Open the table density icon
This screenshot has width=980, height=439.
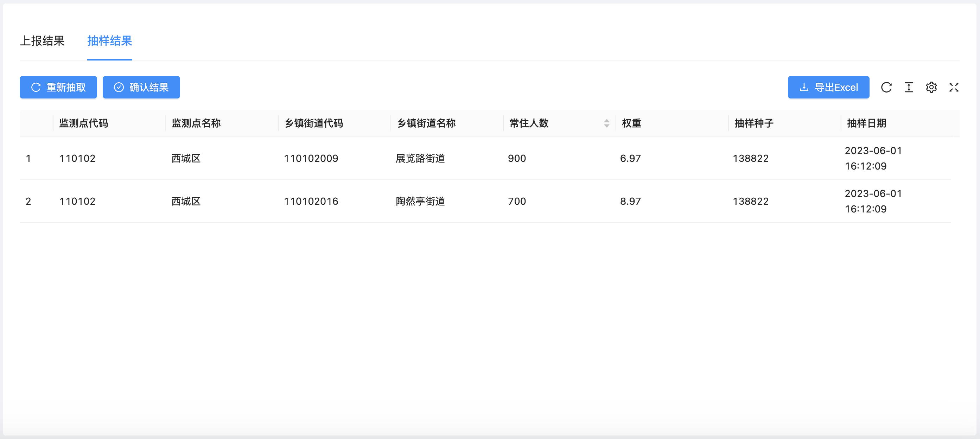909,87
